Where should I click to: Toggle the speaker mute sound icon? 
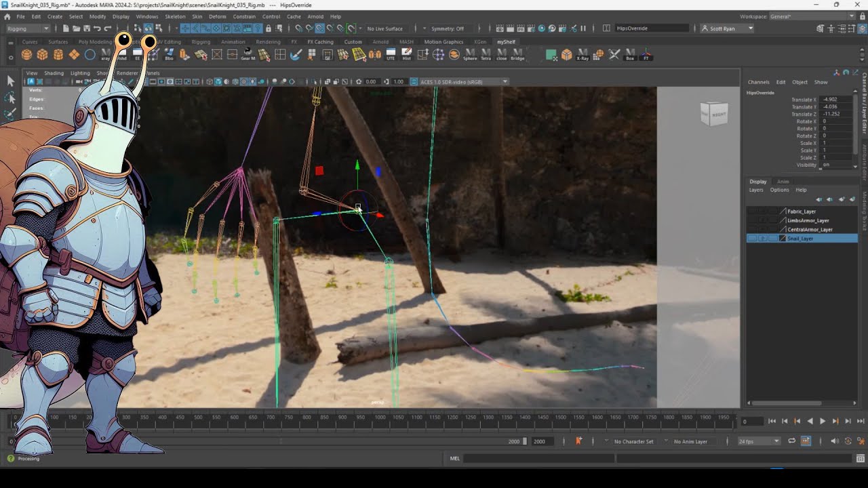(834, 441)
